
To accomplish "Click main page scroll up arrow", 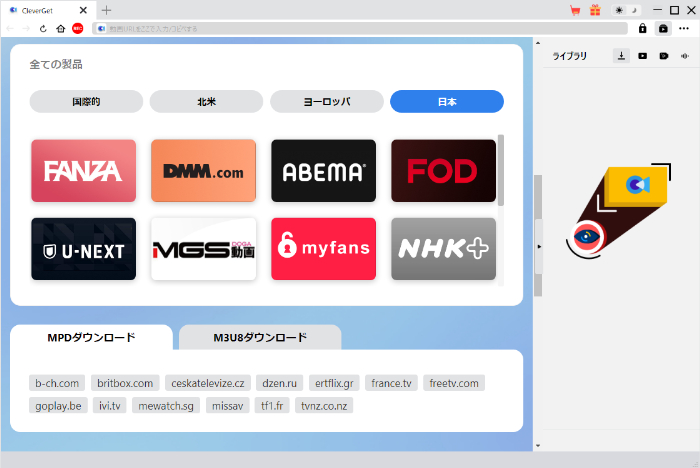I will click(x=538, y=43).
